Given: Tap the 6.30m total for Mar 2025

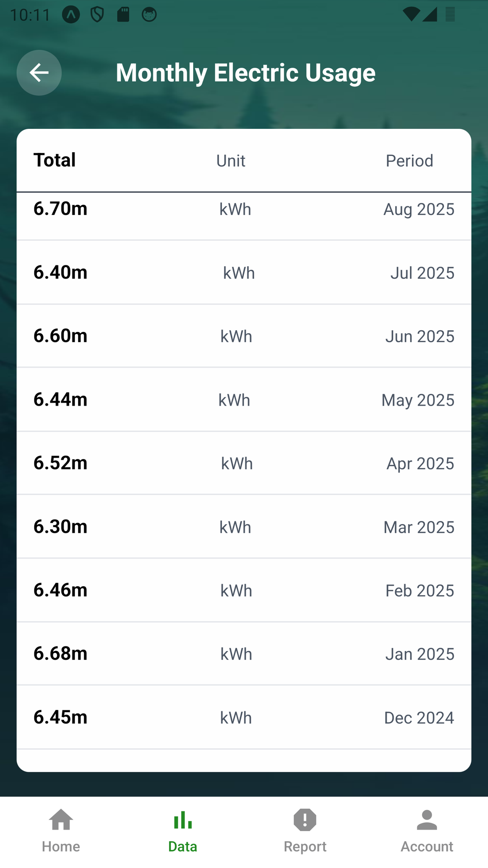Looking at the screenshot, I should (61, 527).
